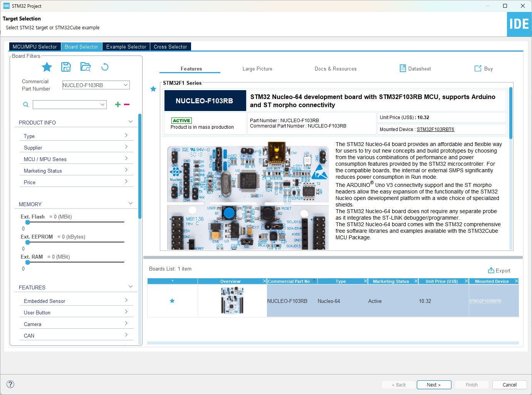Click the Export share icon
The height and width of the screenshot is (395, 532).
tap(491, 270)
